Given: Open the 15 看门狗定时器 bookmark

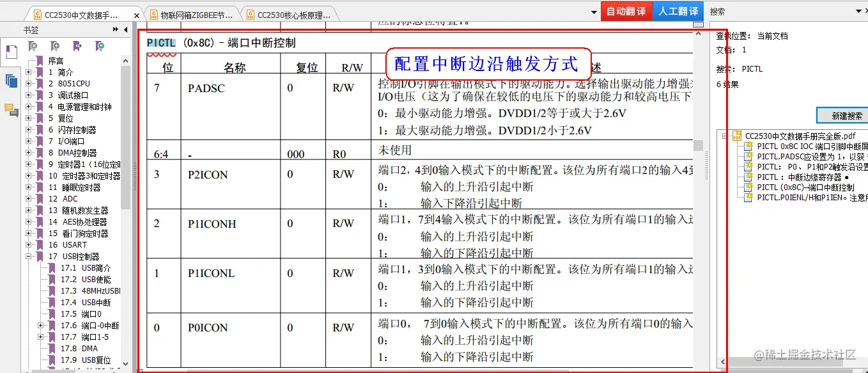Looking at the screenshot, I should (78, 234).
